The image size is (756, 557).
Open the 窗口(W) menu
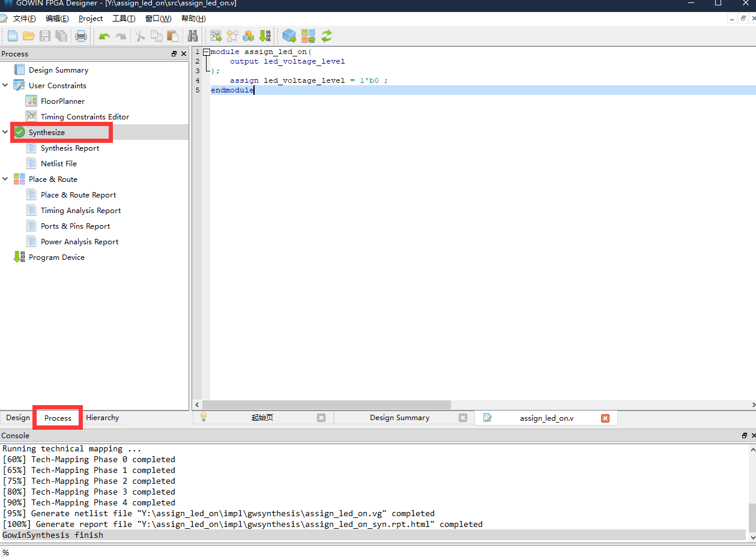tap(159, 19)
